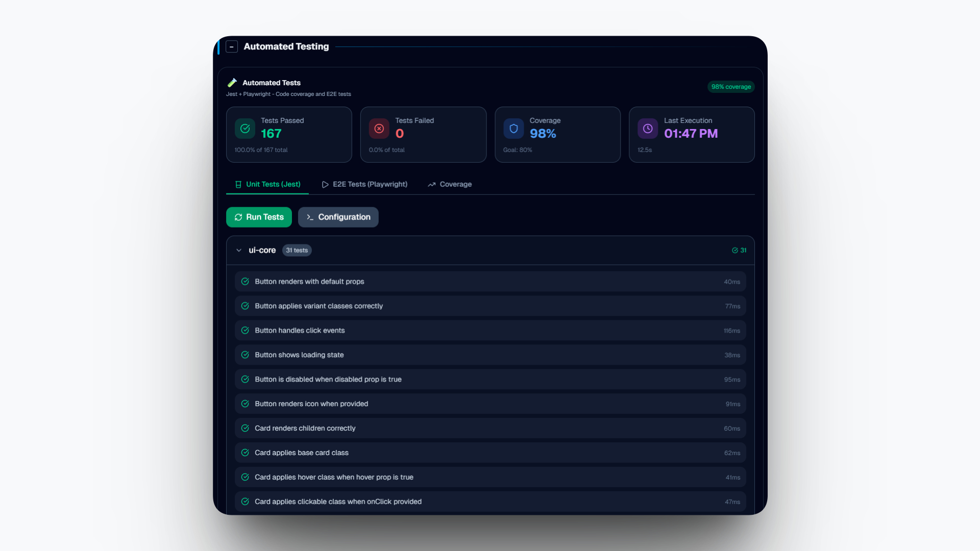Click the blue shield Coverage icon
Screen dimensions: 980x551
[x=513, y=129]
